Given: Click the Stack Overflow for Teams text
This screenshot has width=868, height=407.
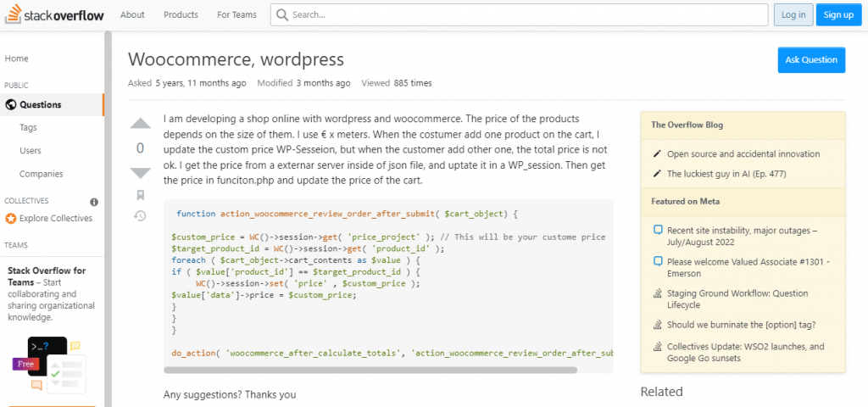Looking at the screenshot, I should coord(47,276).
